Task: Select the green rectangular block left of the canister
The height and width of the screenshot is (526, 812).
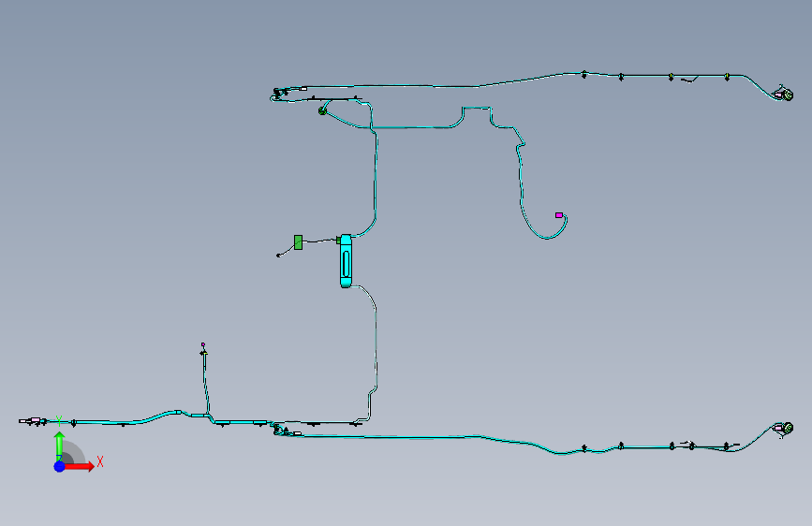Action: (x=298, y=242)
